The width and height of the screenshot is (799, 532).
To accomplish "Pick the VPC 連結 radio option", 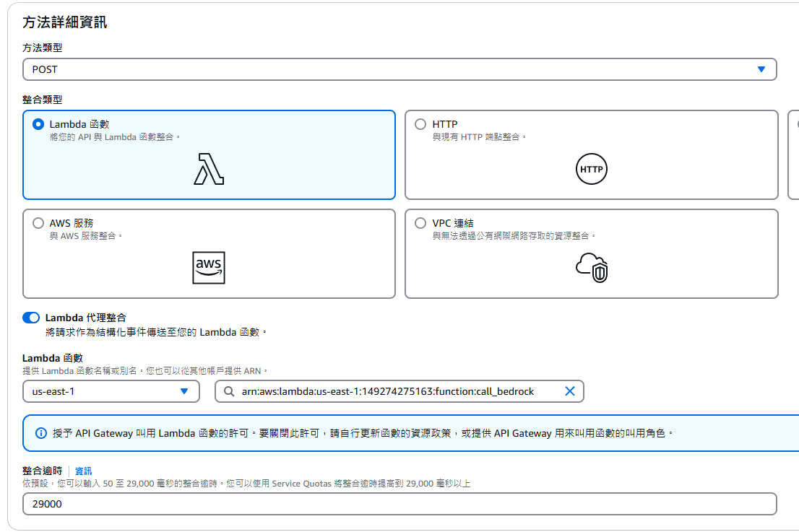I will pos(420,223).
